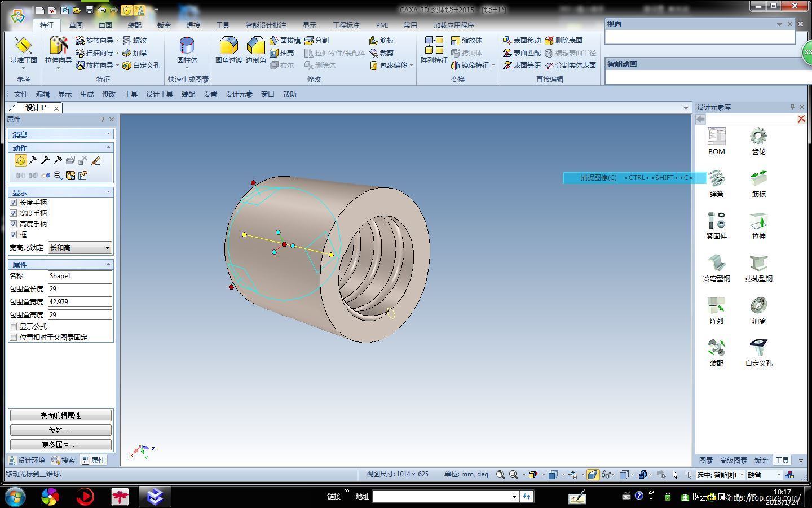Switch to the 草图 ribbon tab

[76, 25]
